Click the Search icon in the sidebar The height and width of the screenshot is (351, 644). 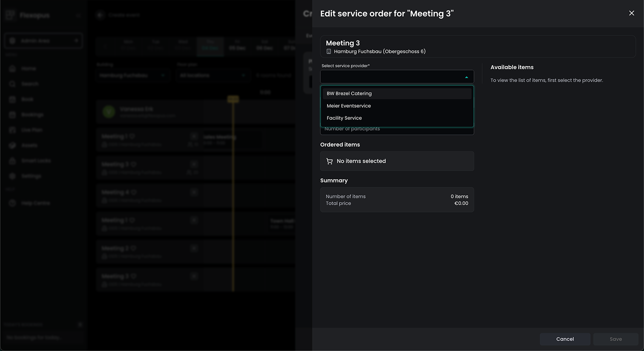pos(12,84)
